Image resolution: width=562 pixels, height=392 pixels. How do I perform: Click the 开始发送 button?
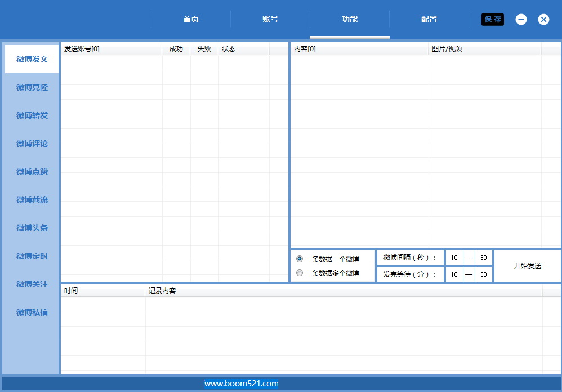(x=527, y=266)
